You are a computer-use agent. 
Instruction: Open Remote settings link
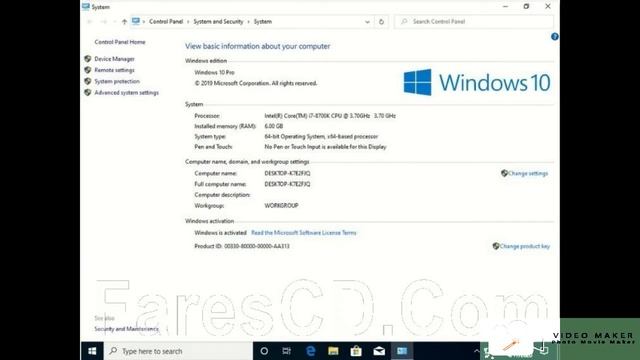(114, 70)
